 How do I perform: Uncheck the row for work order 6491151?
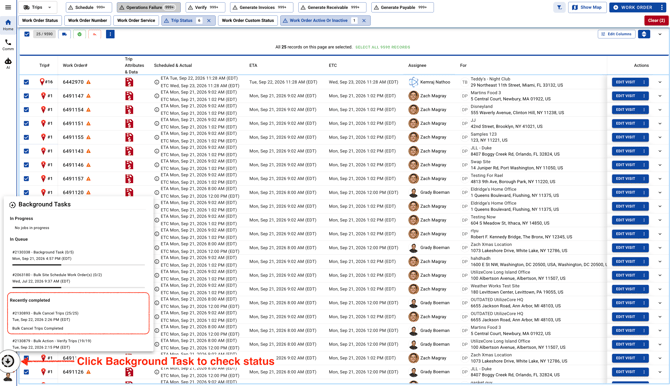tap(26, 124)
